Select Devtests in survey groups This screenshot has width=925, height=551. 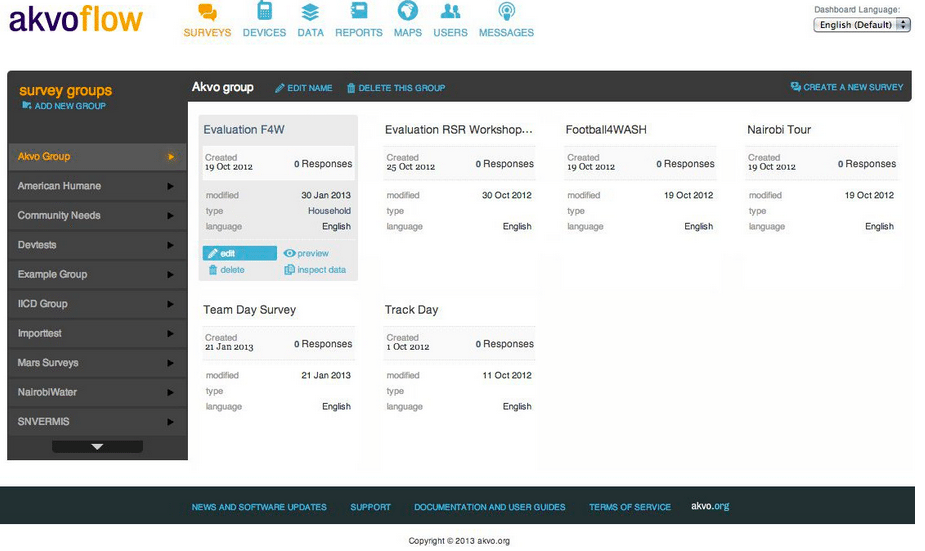coord(97,245)
